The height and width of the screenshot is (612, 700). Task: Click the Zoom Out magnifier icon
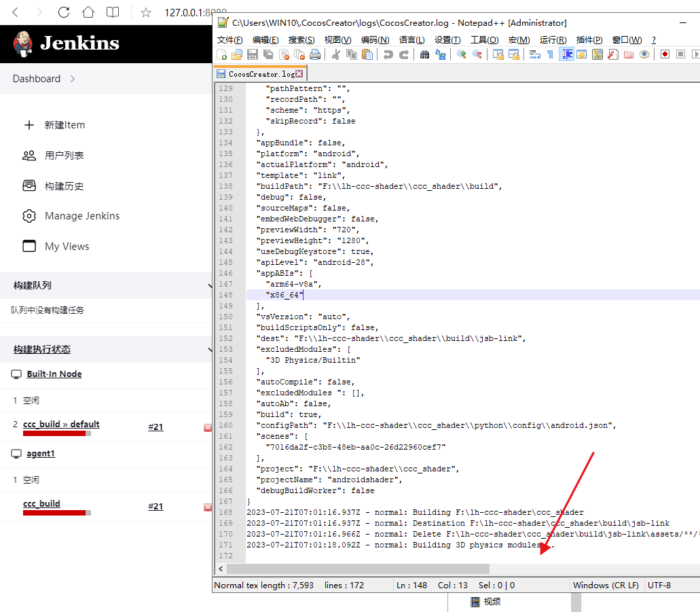click(477, 54)
